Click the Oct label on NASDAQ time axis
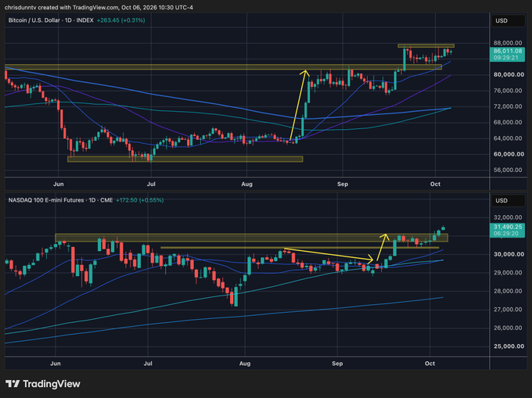Image resolution: width=532 pixels, height=398 pixels. point(430,364)
